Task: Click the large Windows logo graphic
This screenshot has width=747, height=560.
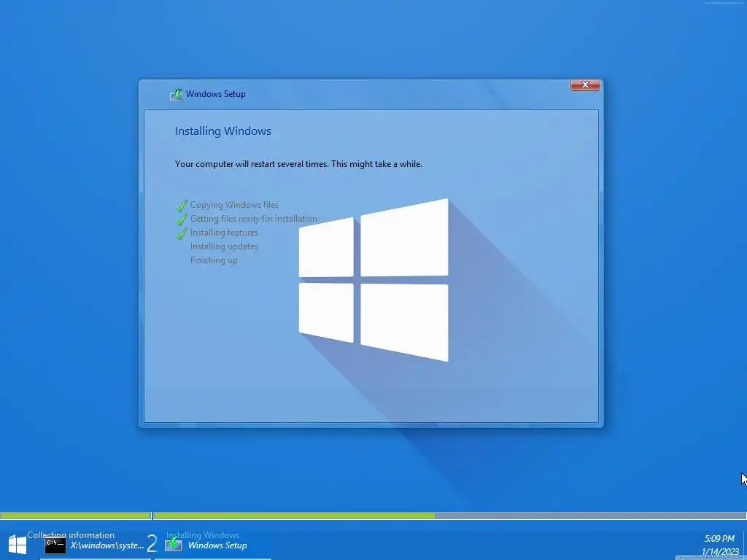Action: tap(373, 280)
